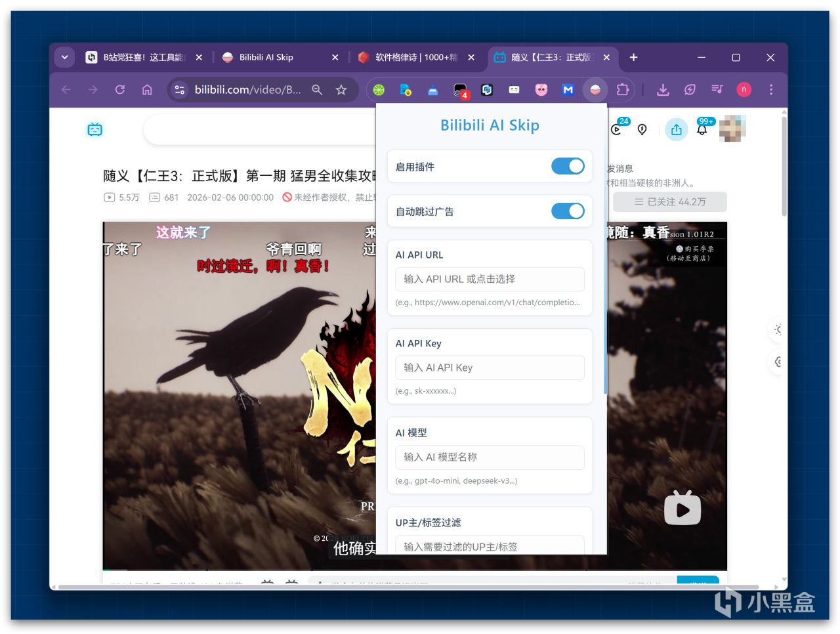Open the white card-shaped extension icon
The height and width of the screenshot is (634, 840).
(514, 90)
